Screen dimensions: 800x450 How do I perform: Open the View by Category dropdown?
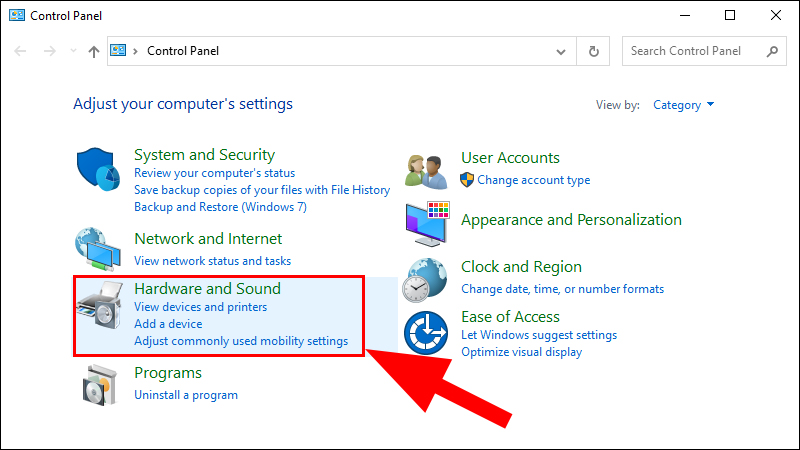(684, 105)
